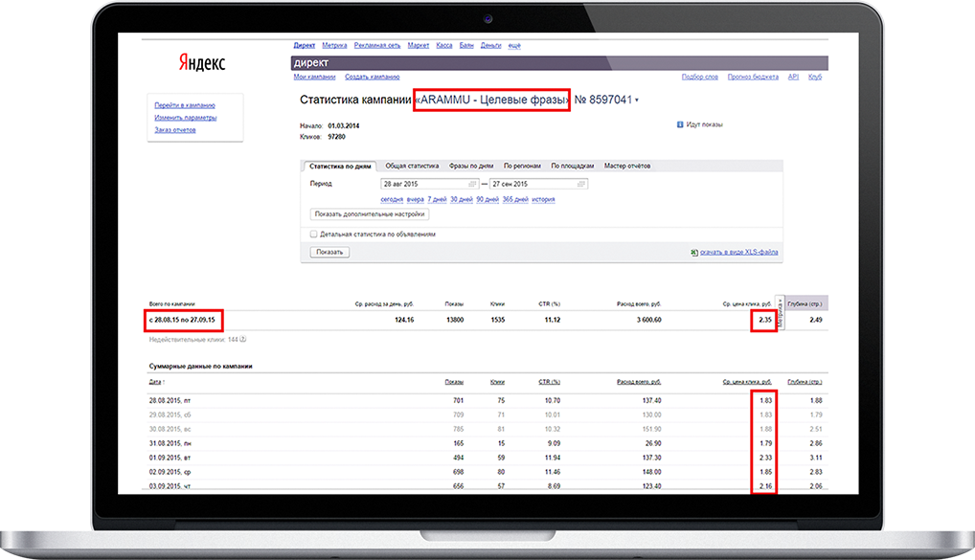Sort daily table by underlined Ср. цена клика header
This screenshot has width=975, height=560.
[x=747, y=382]
